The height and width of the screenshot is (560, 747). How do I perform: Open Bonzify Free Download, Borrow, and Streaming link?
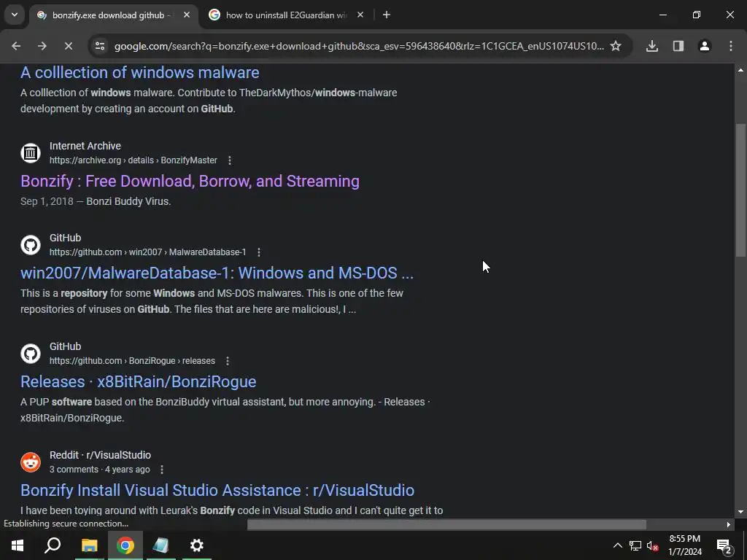190,181
